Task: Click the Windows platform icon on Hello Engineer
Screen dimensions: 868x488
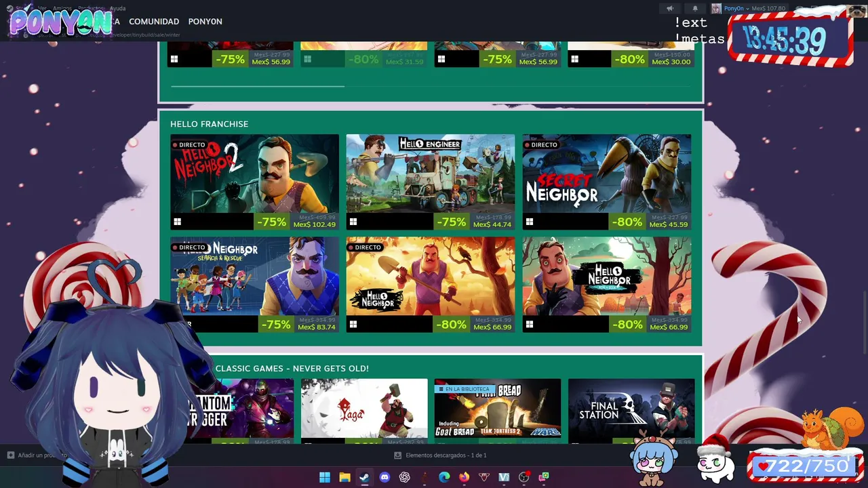Action: (353, 222)
